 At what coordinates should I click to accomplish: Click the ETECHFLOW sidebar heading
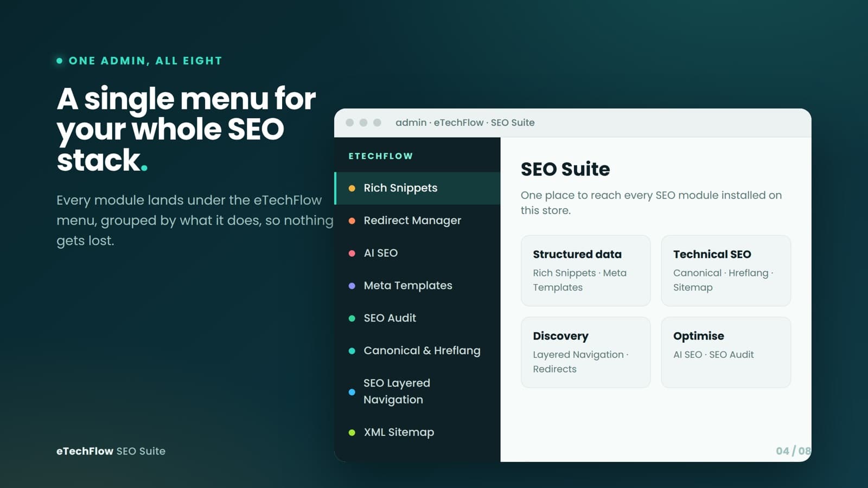[x=381, y=156]
